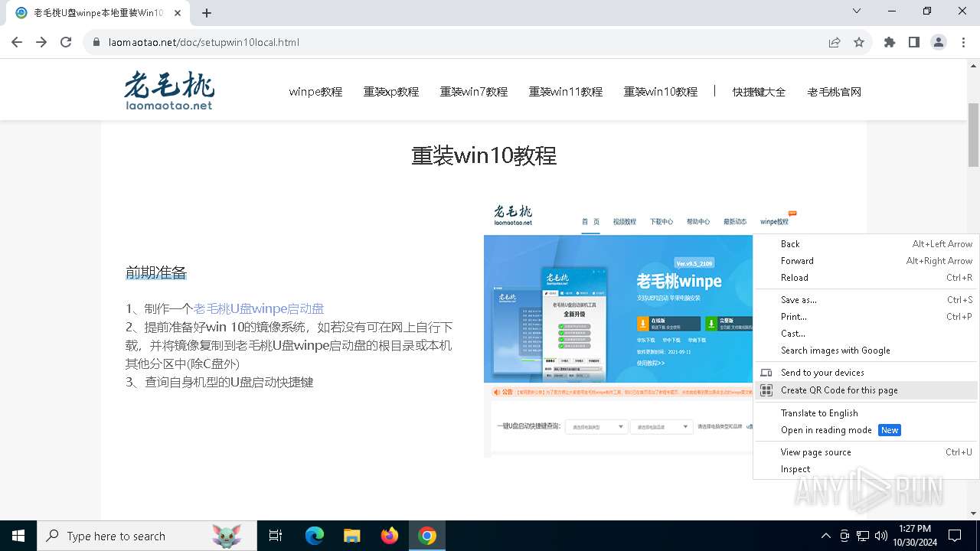The width and height of the screenshot is (980, 551).
Task: View site information lock icon
Action: click(96, 42)
